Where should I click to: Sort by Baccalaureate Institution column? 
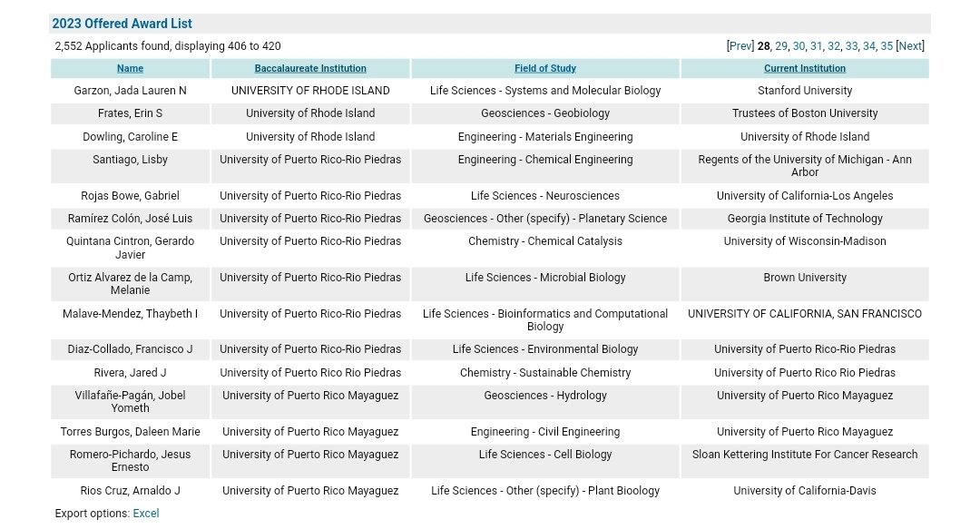[310, 68]
